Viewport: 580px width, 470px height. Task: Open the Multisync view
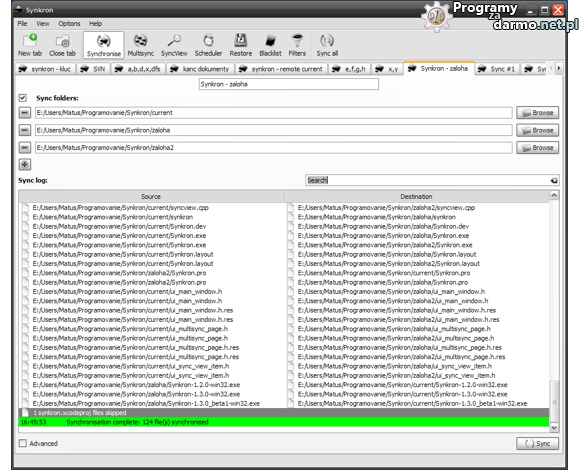tap(141, 45)
